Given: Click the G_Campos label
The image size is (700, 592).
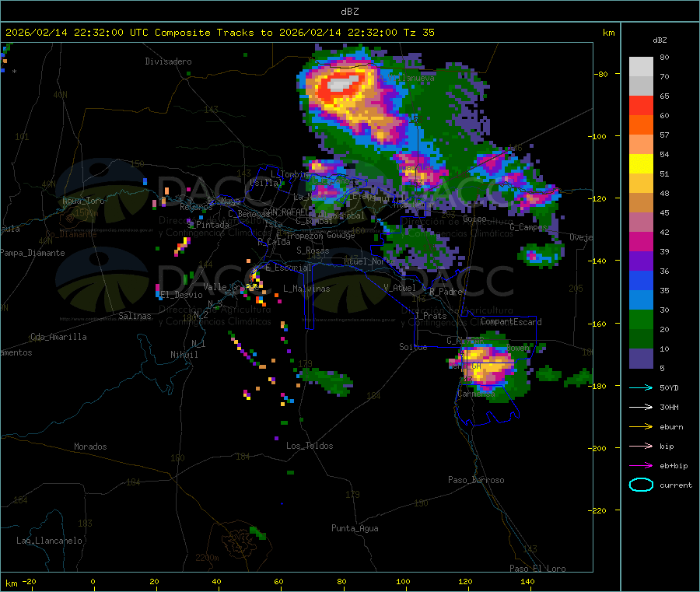Looking at the screenshot, I should coord(528,227).
